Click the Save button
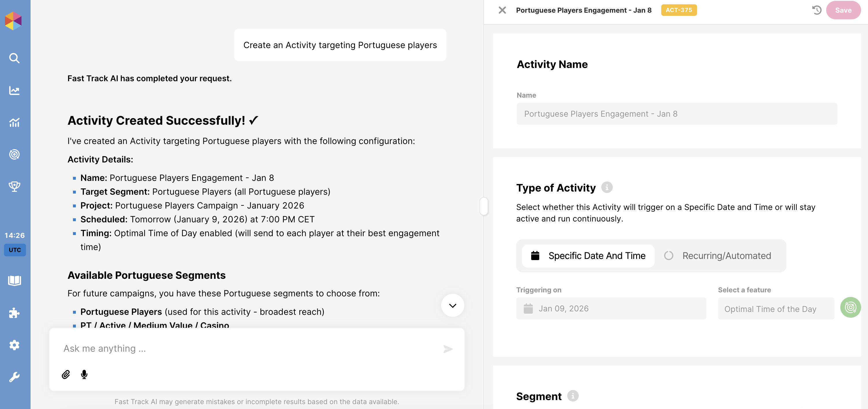The width and height of the screenshot is (868, 409). pyautogui.click(x=843, y=10)
